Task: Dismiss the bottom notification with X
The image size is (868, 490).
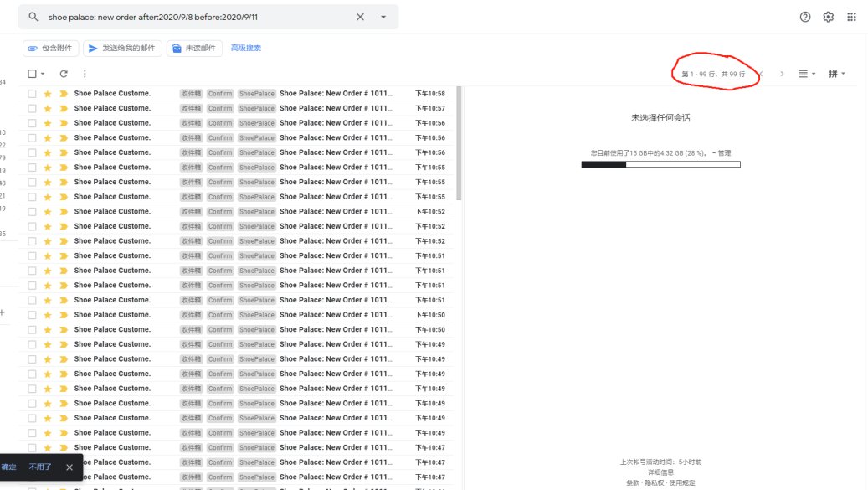Action: [x=69, y=467]
